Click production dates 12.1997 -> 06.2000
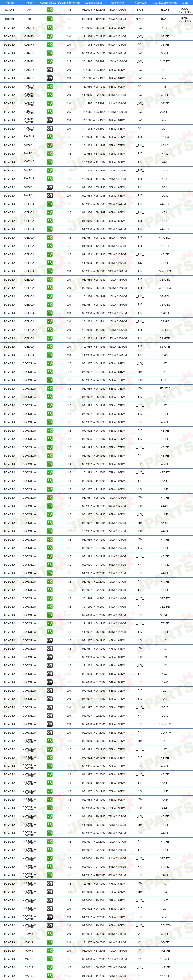The image size is (193, 980). 94,942
